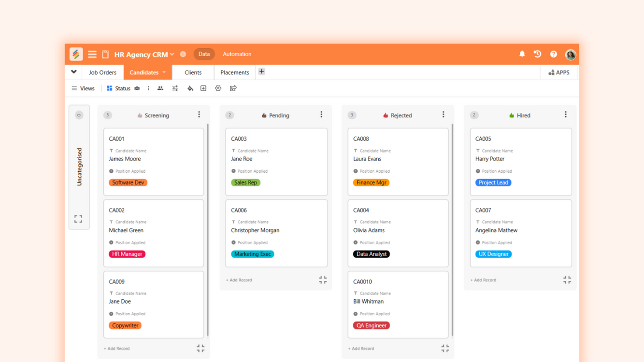Add a record in the Hired column

(x=484, y=280)
